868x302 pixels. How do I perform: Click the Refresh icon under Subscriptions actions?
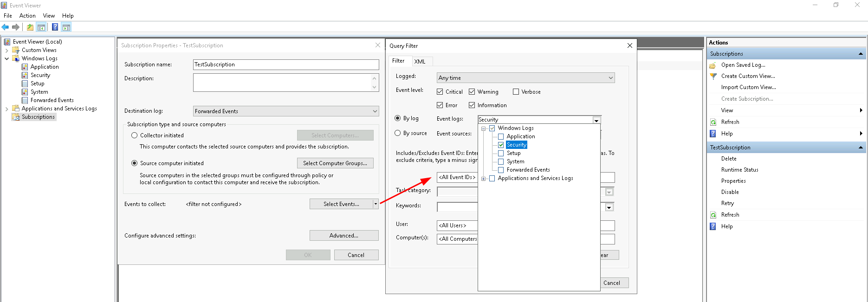[x=713, y=122]
